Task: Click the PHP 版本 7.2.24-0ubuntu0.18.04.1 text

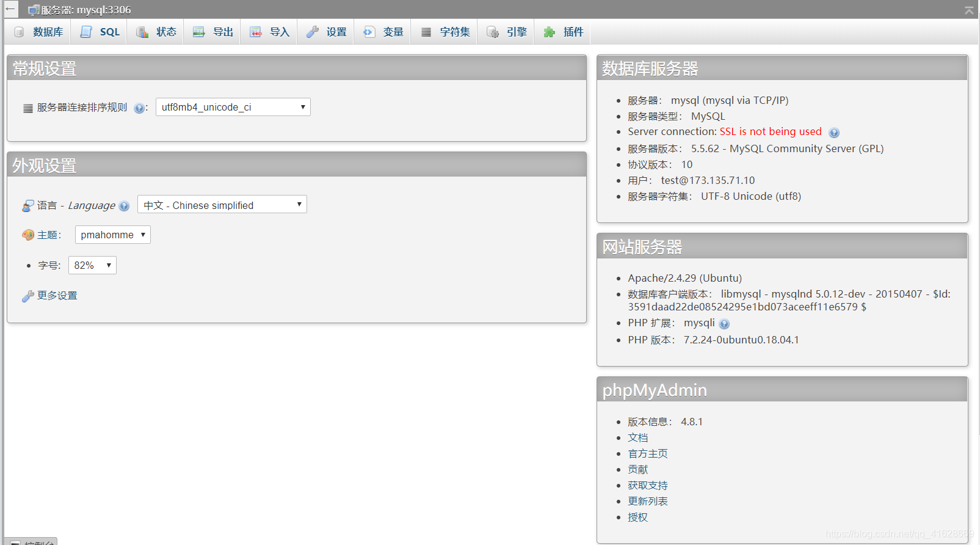Action: [x=713, y=340]
